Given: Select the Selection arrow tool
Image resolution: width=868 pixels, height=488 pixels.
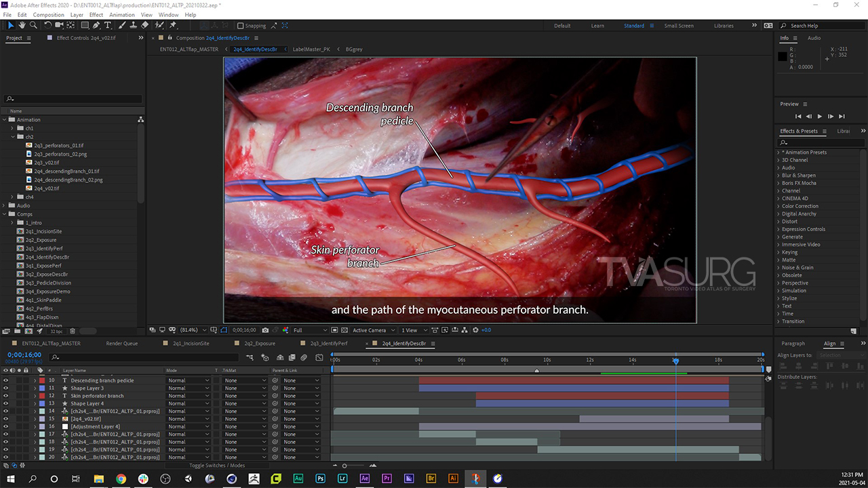Looking at the screenshot, I should coord(11,25).
